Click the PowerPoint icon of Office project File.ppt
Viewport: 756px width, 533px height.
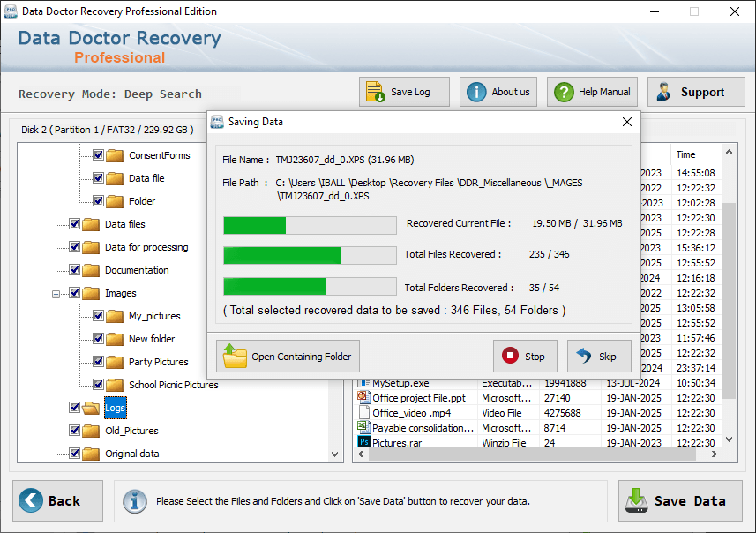[363, 397]
